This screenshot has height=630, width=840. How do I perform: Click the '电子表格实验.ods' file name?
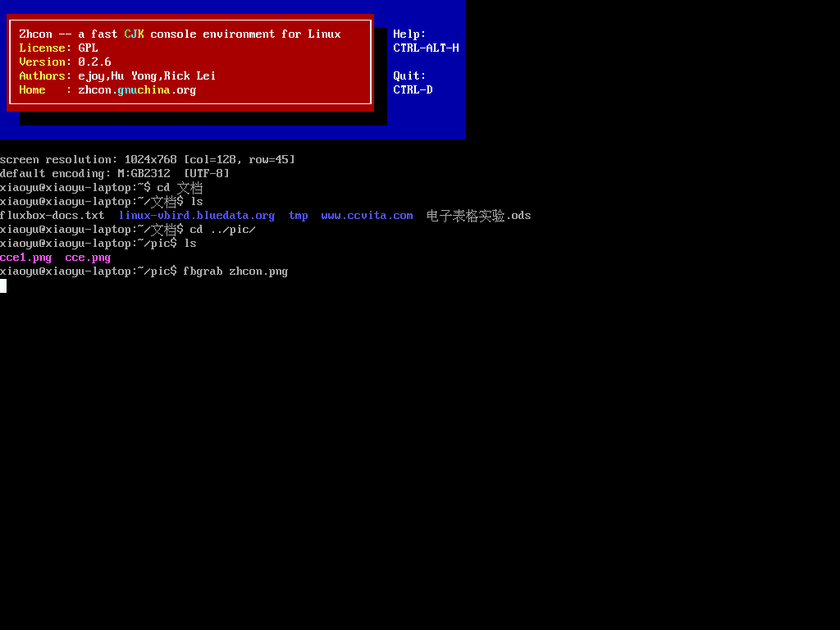(478, 216)
